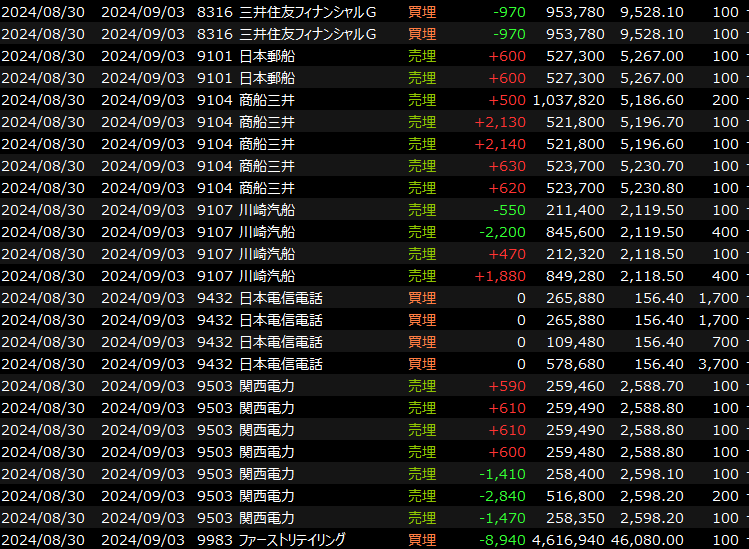Select the -2,200 loss for 川崎汽船
The image size is (749, 549).
click(502, 232)
